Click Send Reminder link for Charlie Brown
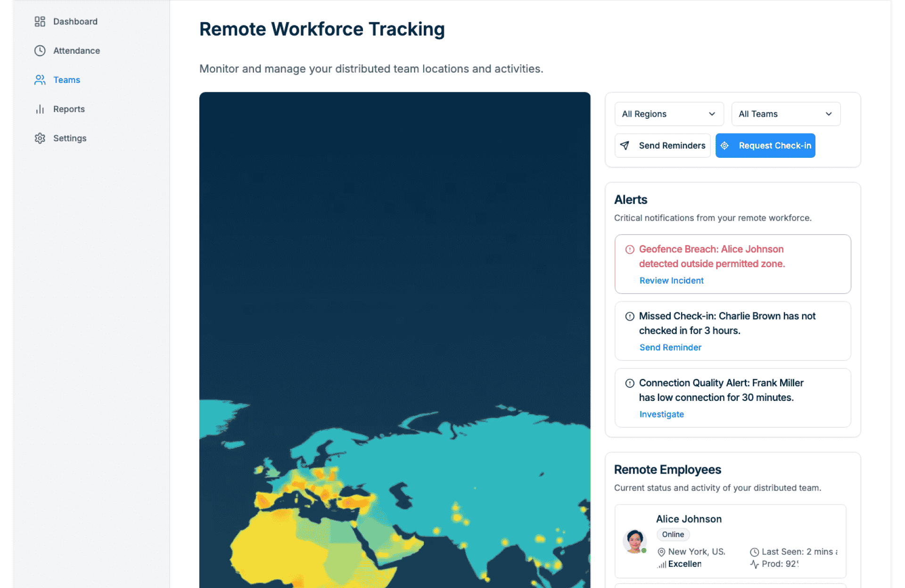The height and width of the screenshot is (588, 905). coord(670,348)
